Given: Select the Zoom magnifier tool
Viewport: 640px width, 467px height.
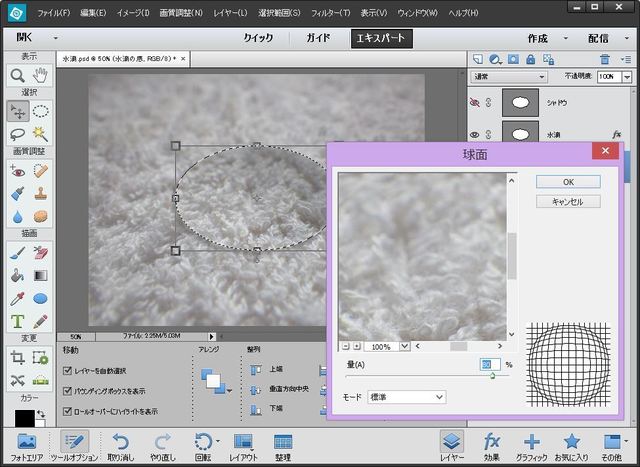Looking at the screenshot, I should click(17, 75).
